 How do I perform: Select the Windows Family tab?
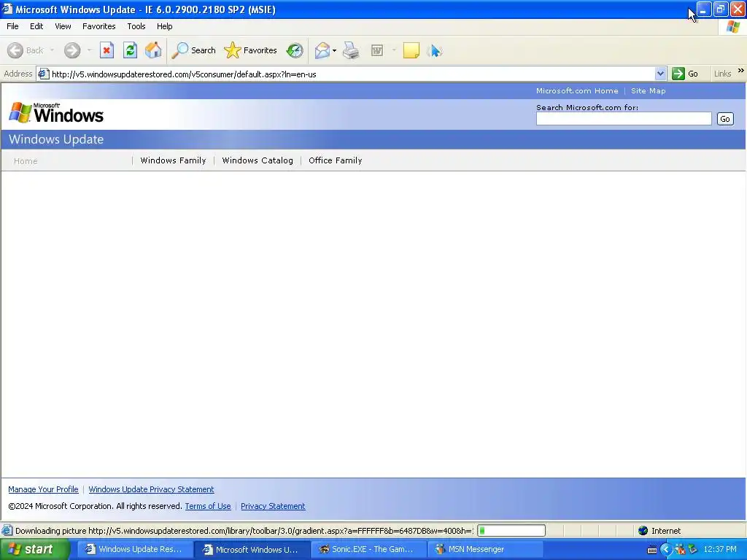173,160
